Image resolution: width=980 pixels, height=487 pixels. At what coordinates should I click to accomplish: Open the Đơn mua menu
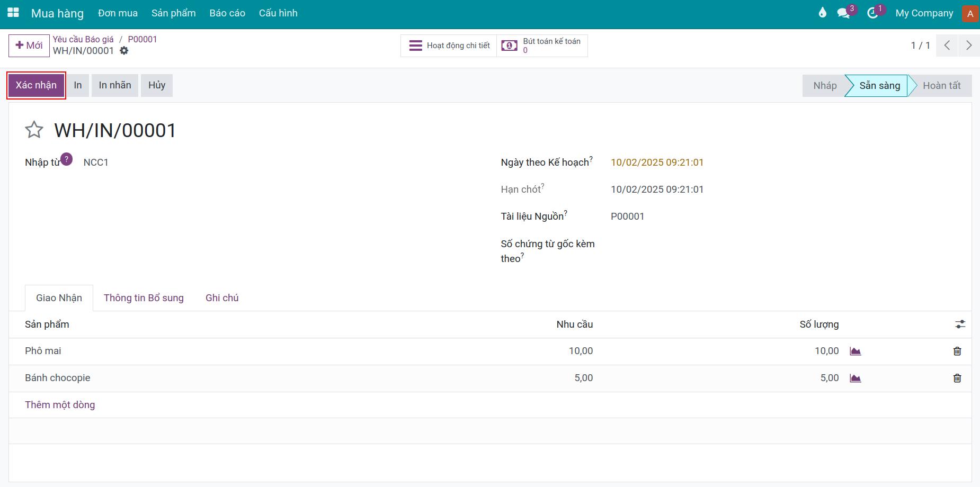click(x=118, y=13)
